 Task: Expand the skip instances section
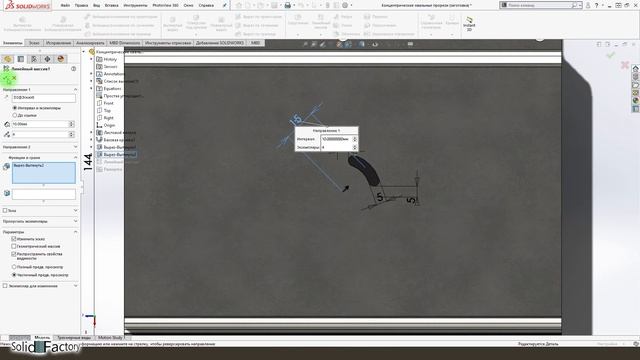point(75,221)
